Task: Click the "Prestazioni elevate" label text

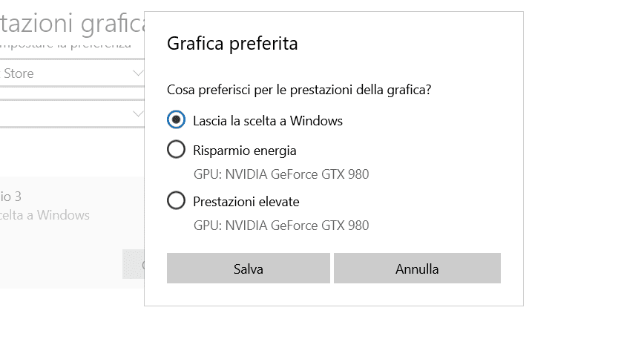Action: tap(246, 201)
